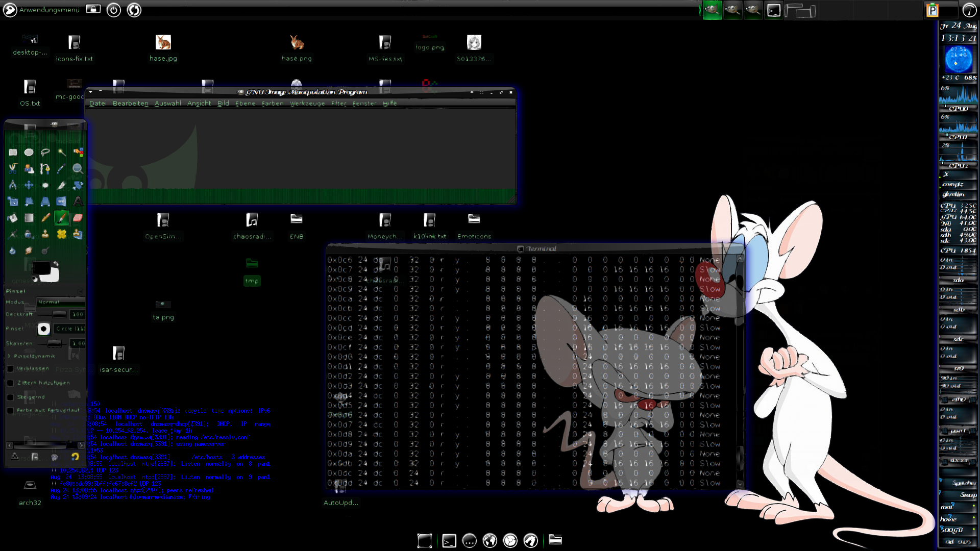Select the Eraser tool
The height and width of the screenshot is (551, 980).
pyautogui.click(x=78, y=217)
